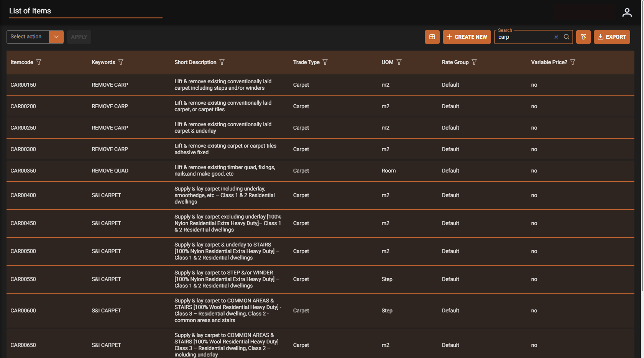The image size is (644, 358).
Task: Click the magnifying glass search icon
Action: pyautogui.click(x=567, y=37)
